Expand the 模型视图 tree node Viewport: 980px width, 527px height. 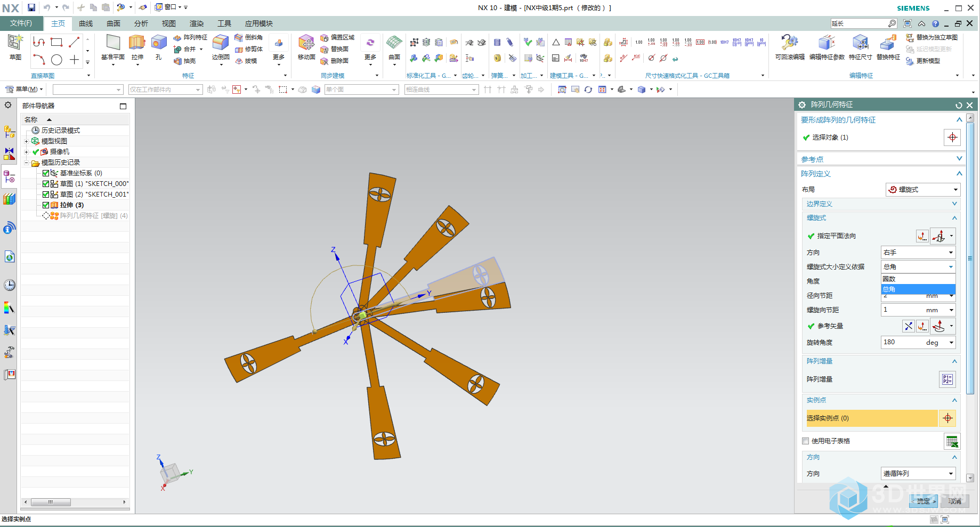tap(26, 141)
